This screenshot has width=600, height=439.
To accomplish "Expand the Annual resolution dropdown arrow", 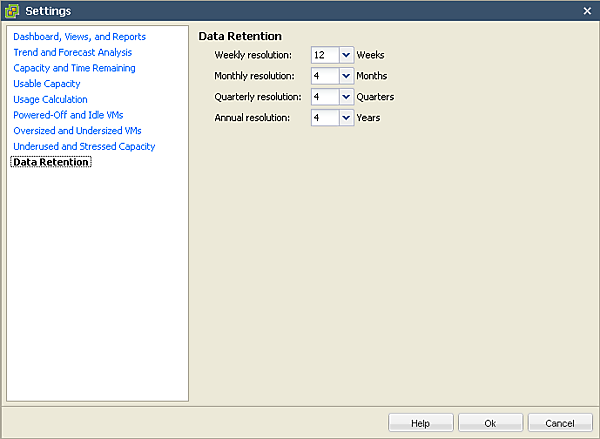I will coord(346,118).
